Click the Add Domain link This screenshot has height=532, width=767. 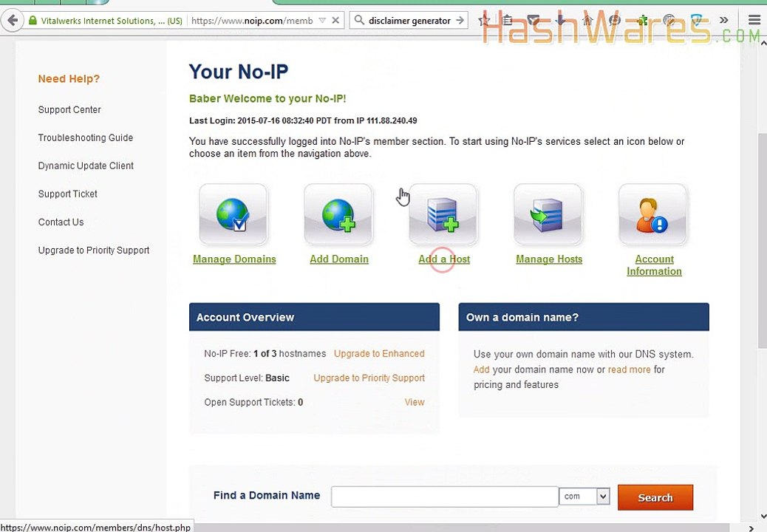[339, 259]
